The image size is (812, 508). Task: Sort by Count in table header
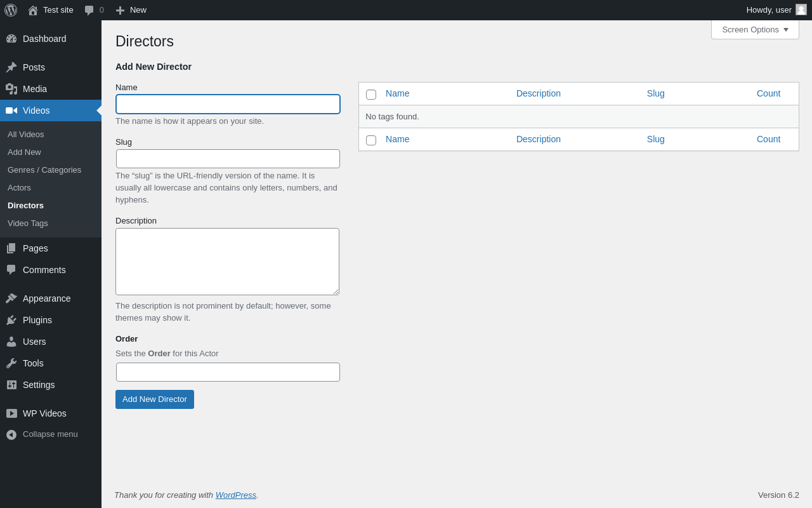(769, 93)
